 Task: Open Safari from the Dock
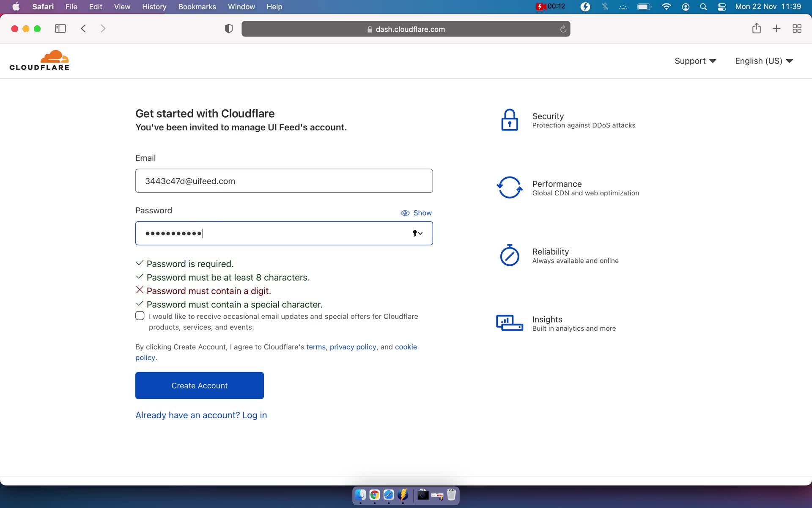pyautogui.click(x=389, y=494)
